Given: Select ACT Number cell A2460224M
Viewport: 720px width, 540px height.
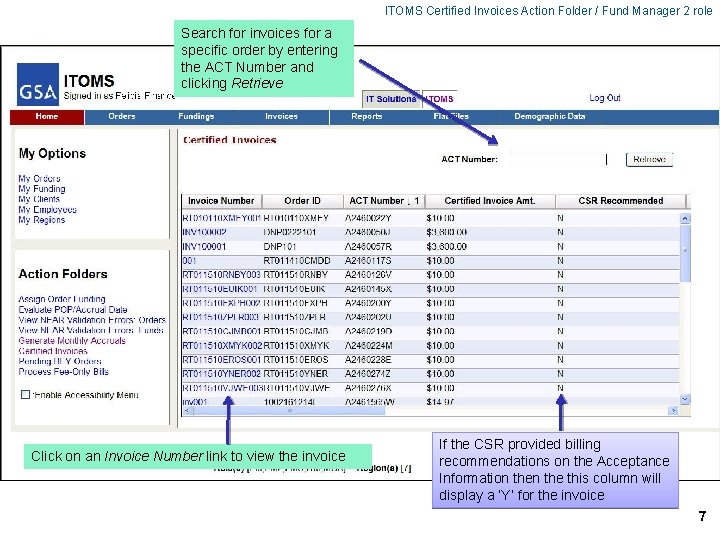Looking at the screenshot, I should [x=369, y=346].
